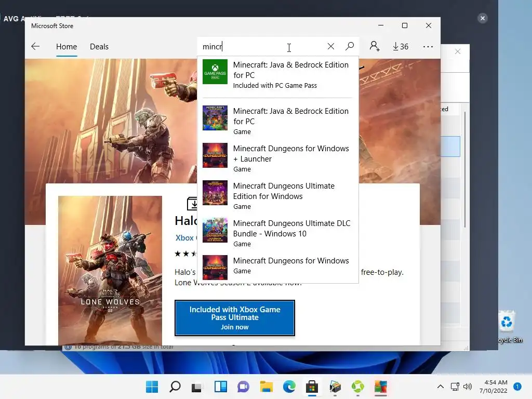532x399 pixels.
Task: Minimize the Microsoft Store window
Action: tap(381, 25)
